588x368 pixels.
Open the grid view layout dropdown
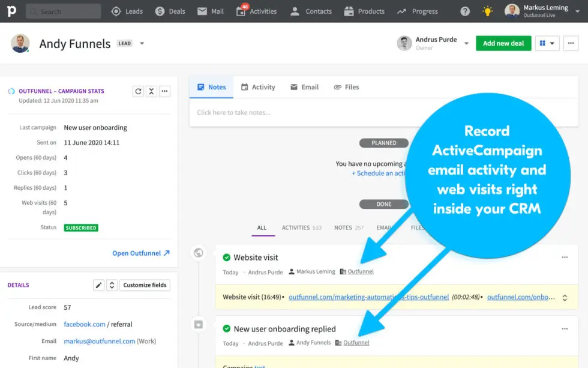[x=547, y=43]
